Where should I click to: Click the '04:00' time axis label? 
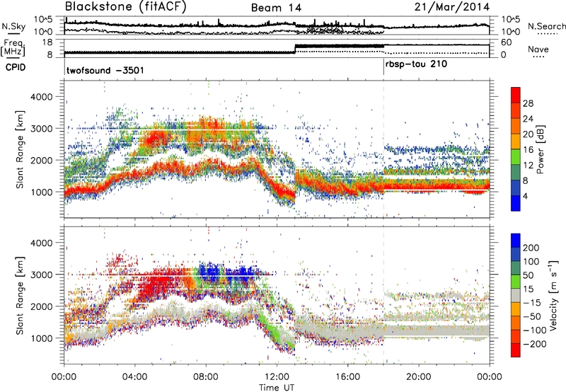click(x=134, y=377)
